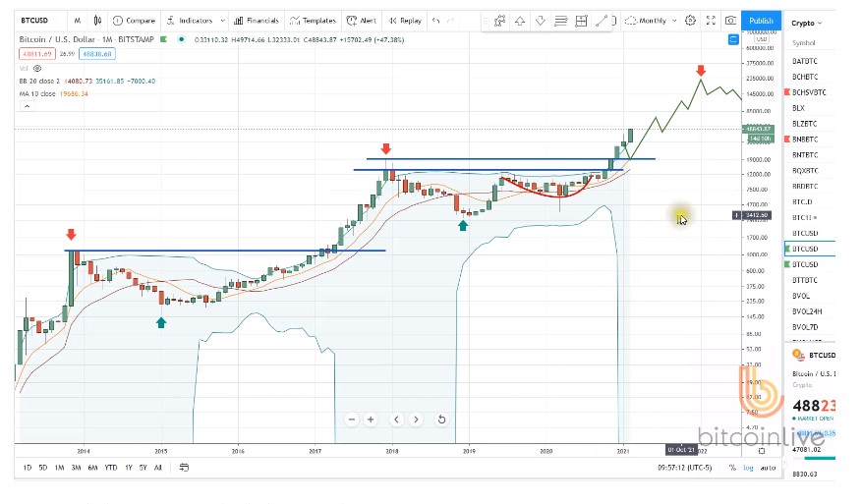Select the 1Y time range
Image resolution: width=862 pixels, height=504 pixels.
(x=129, y=468)
